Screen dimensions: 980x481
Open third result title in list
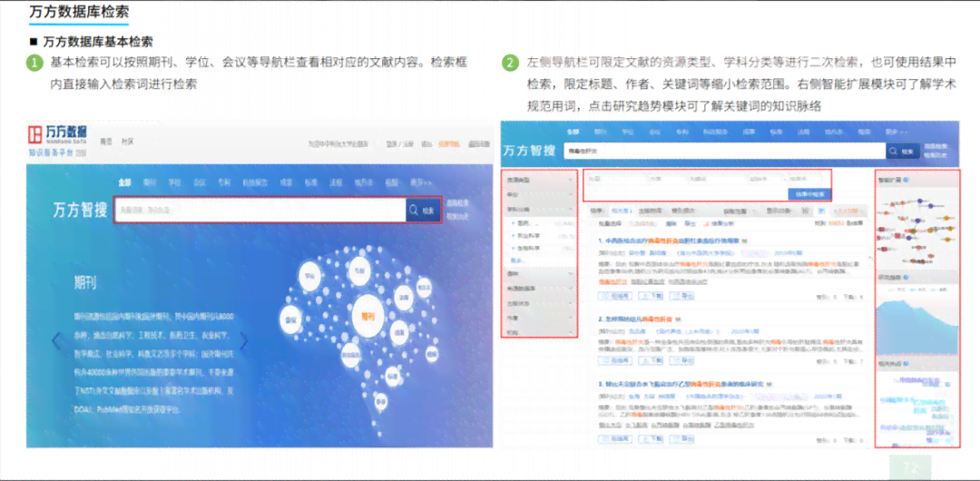point(680,382)
